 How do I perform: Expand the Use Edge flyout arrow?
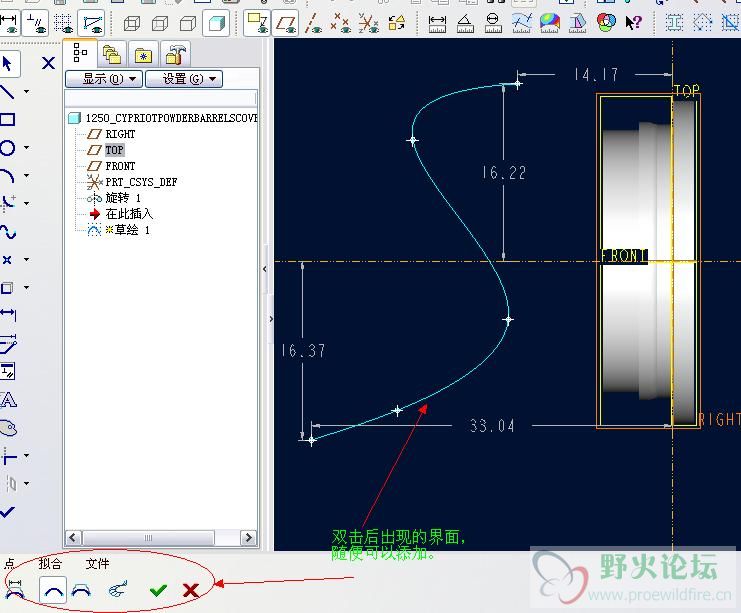pyautogui.click(x=26, y=287)
